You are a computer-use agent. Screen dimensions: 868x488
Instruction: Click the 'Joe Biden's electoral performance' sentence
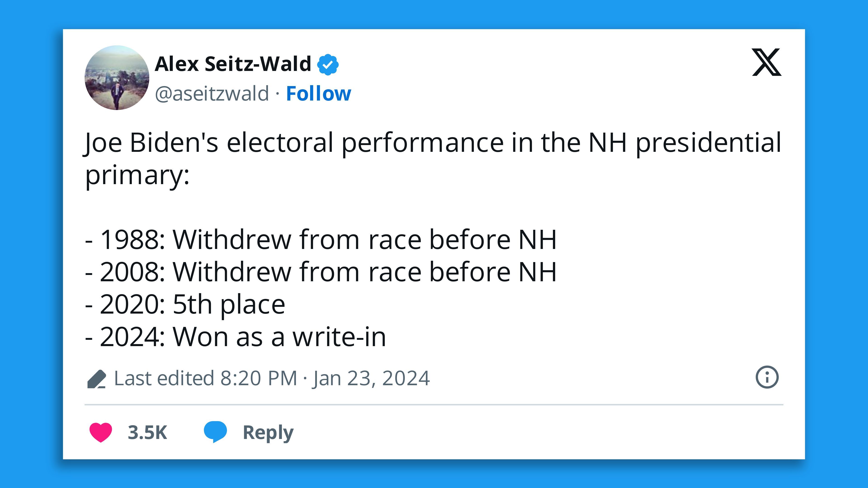432,143
